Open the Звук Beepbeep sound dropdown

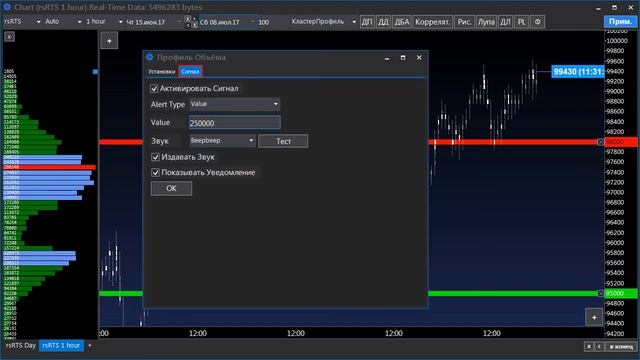tap(222, 141)
